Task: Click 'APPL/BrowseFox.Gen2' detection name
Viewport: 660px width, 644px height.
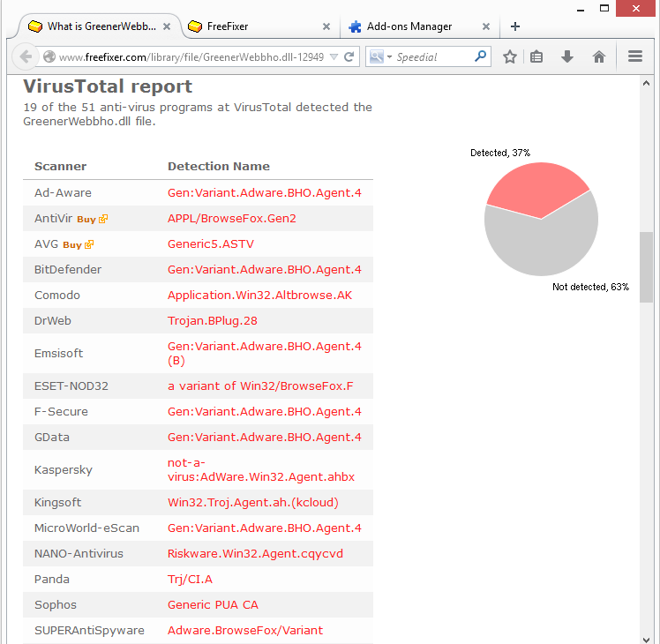Action: coord(232,219)
